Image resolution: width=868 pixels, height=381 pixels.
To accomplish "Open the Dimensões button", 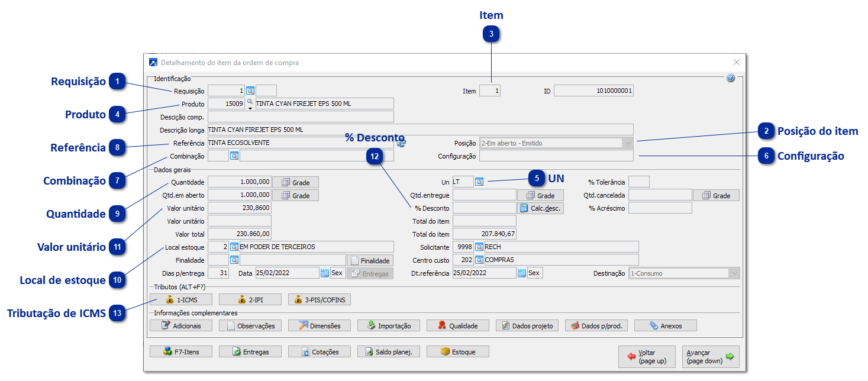I will 320,325.
